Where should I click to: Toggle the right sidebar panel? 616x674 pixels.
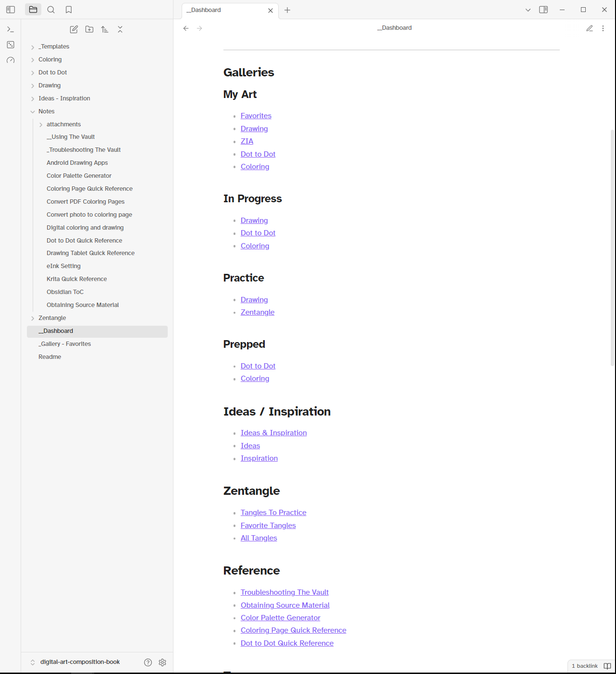coord(543,9)
